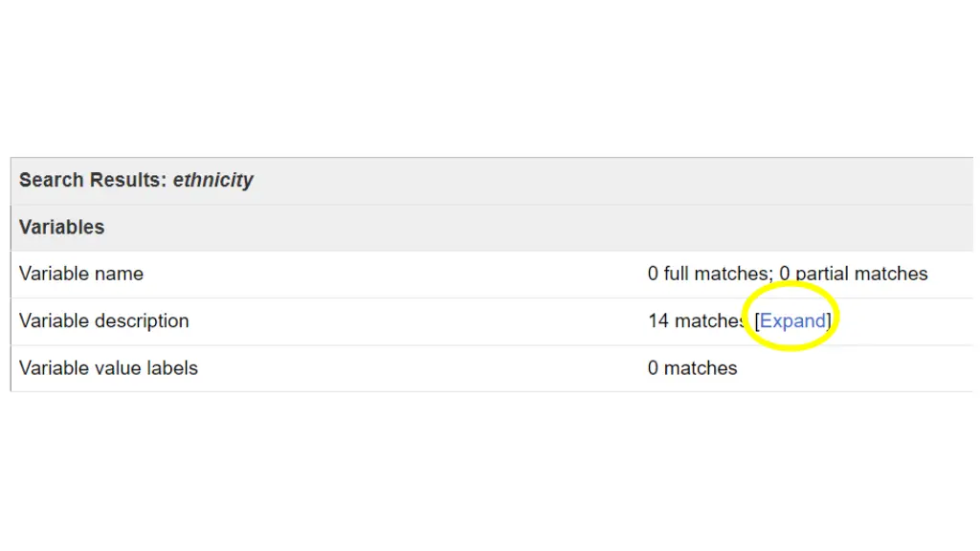Image resolution: width=980 pixels, height=551 pixels.
Task: Click "0 matches" in value labels row
Action: (x=693, y=368)
